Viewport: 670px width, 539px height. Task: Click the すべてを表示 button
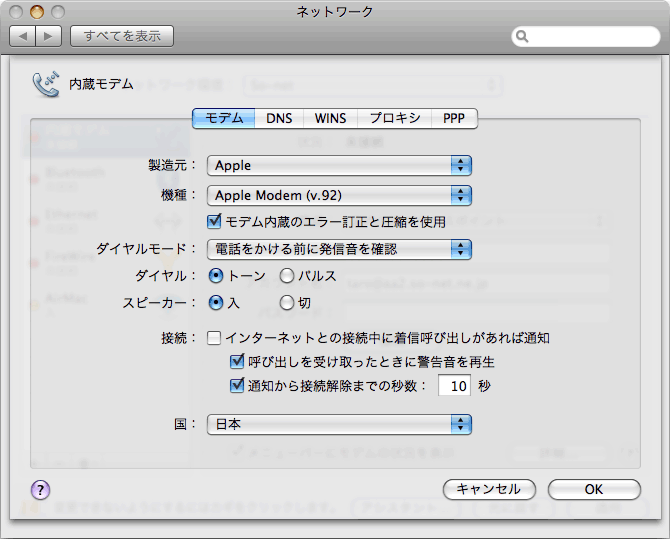122,36
